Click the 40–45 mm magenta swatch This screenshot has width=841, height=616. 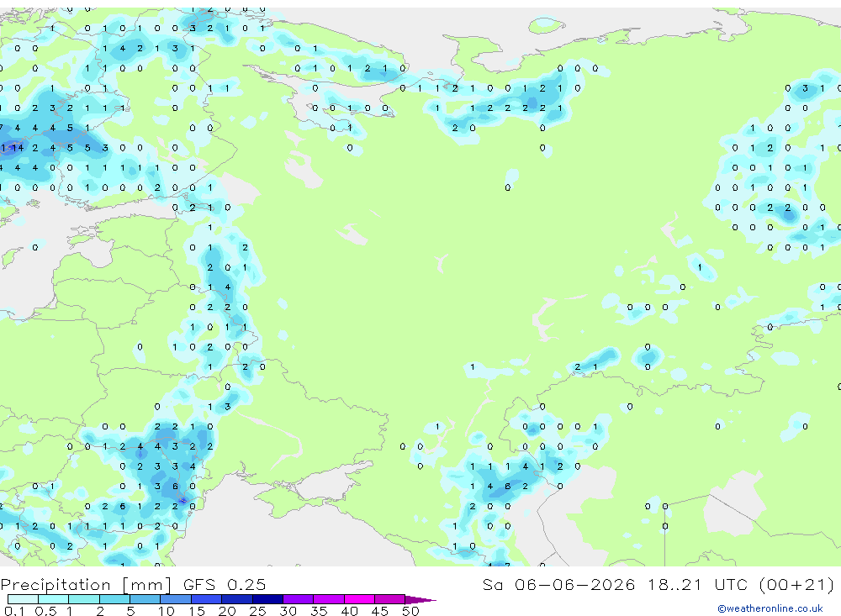pyautogui.click(x=359, y=599)
